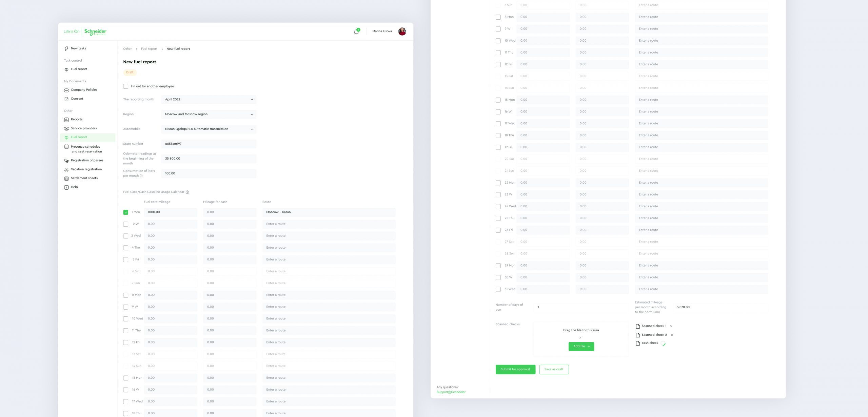Enable Fill out for another employee
This screenshot has width=868, height=417.
click(126, 86)
